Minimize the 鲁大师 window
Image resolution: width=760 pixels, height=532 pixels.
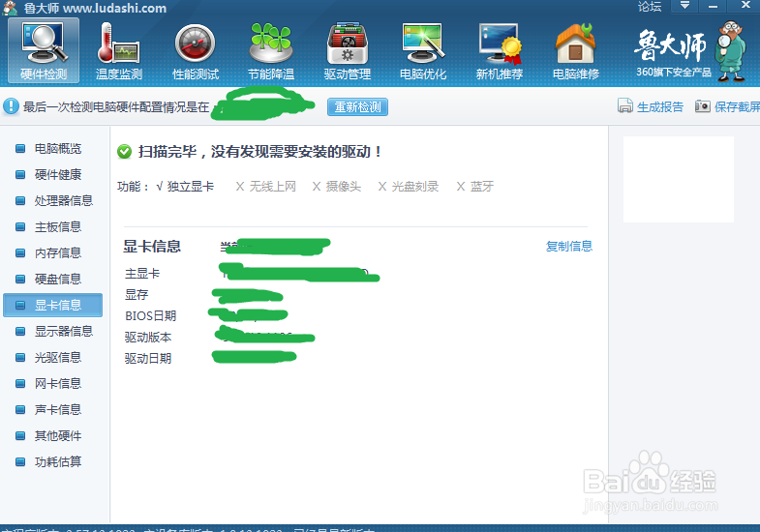click(713, 6)
